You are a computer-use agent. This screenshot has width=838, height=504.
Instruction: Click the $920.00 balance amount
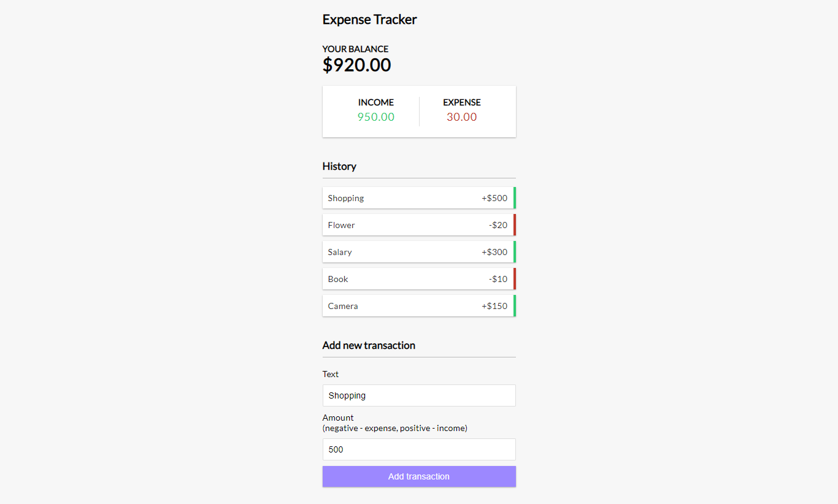click(356, 65)
